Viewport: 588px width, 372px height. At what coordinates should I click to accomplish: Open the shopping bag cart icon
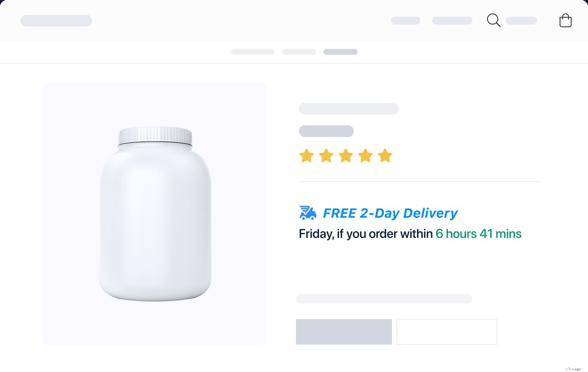[565, 21]
